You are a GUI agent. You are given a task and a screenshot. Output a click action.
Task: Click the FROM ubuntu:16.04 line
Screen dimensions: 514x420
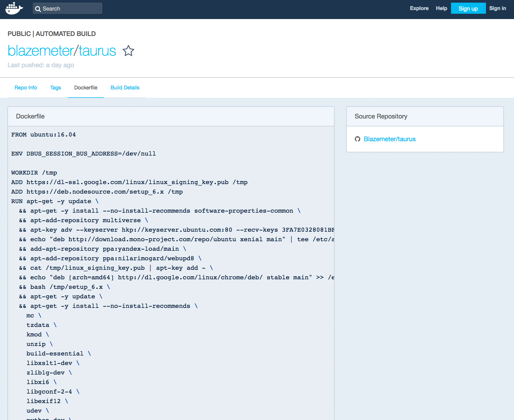click(43, 135)
